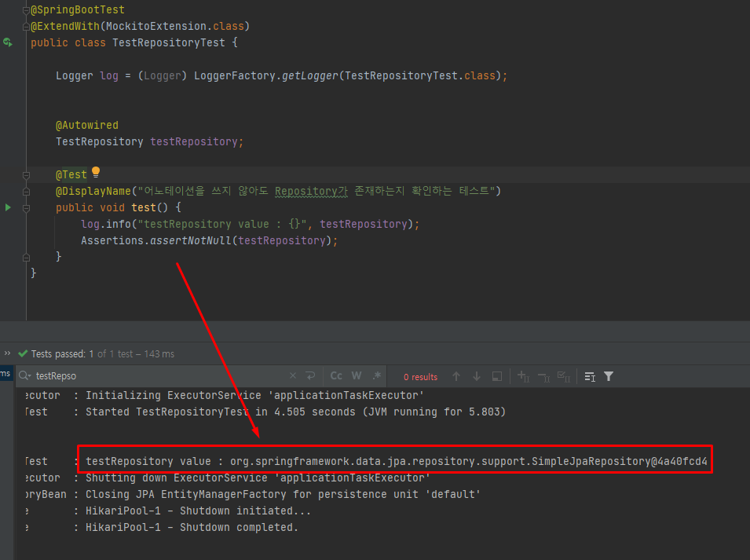
Task: Click the select-highlighted-lines icon near the funnel
Action: coord(590,375)
